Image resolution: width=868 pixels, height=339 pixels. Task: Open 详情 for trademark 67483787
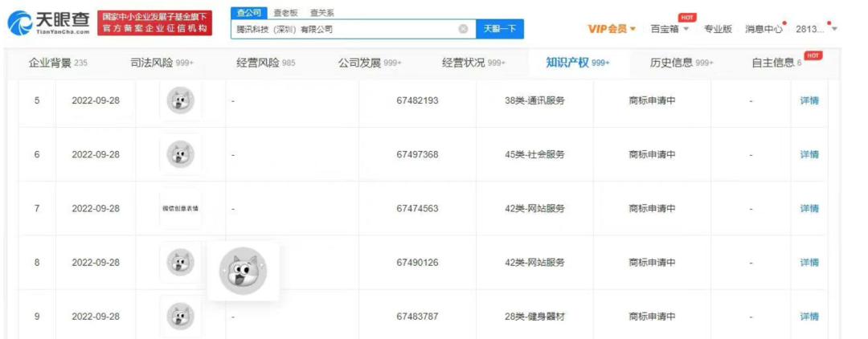tap(809, 317)
